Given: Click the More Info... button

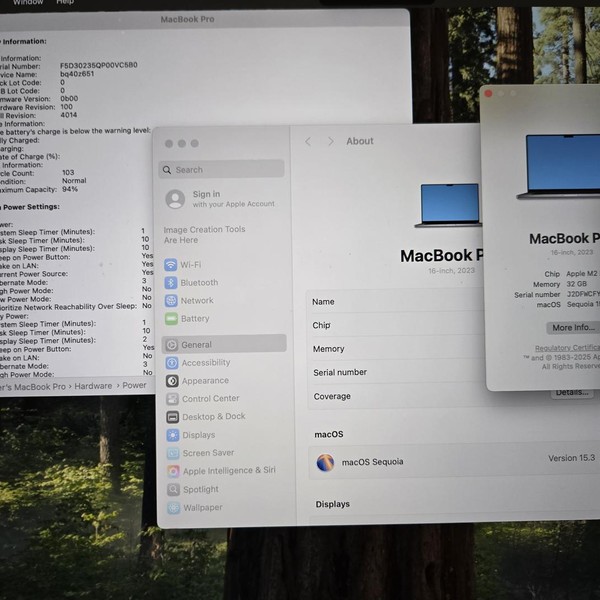Looking at the screenshot, I should coord(574,328).
